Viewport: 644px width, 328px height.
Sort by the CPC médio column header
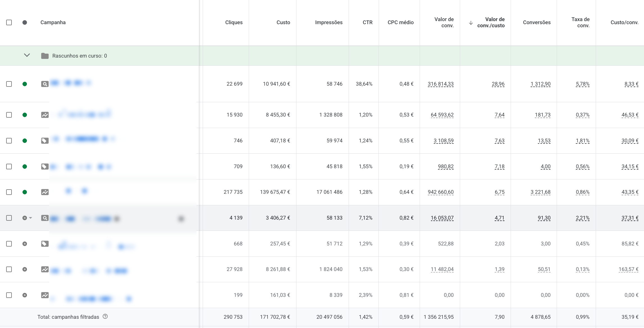tap(401, 22)
